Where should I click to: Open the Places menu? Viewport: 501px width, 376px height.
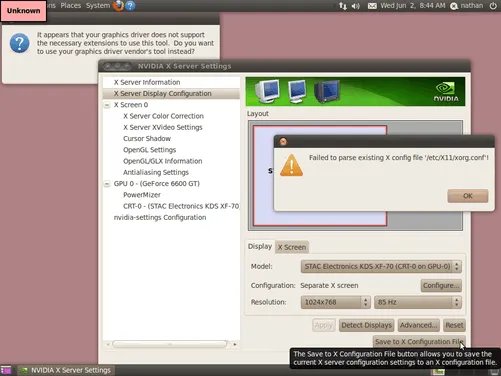(71, 5)
